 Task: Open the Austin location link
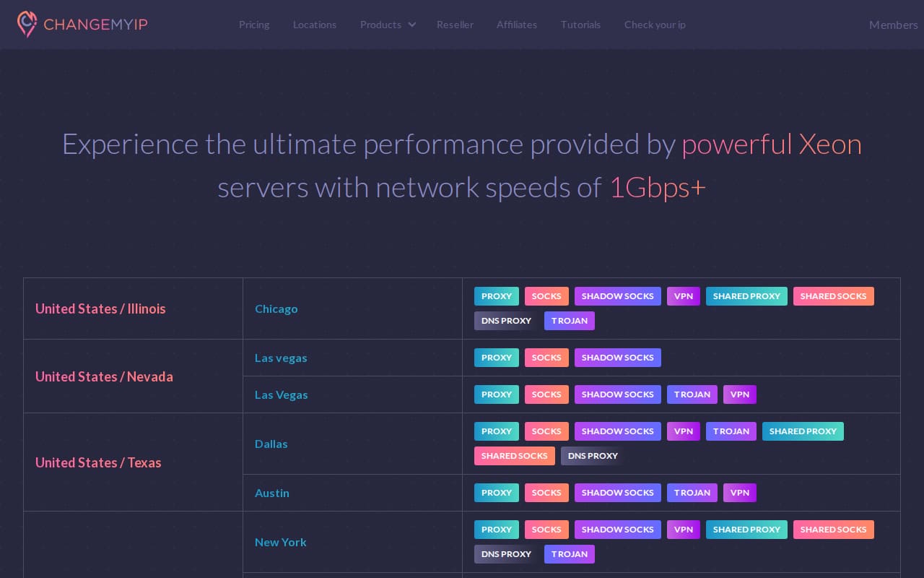click(x=272, y=493)
